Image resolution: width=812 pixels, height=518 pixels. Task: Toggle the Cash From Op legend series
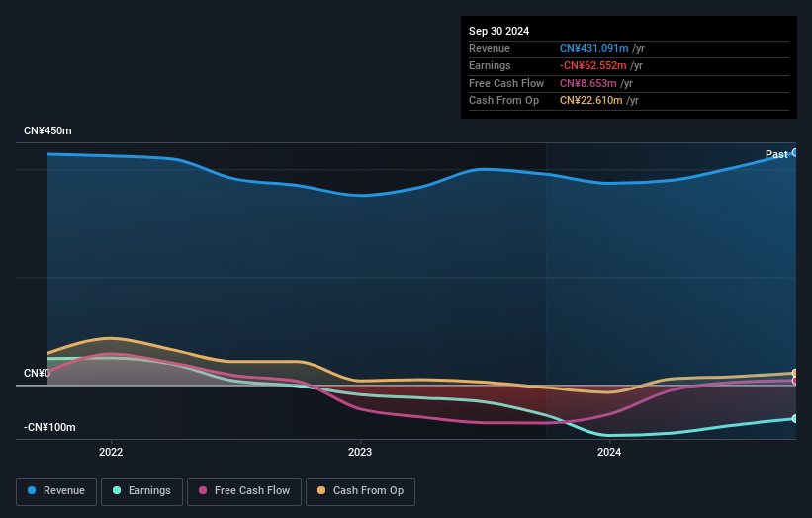point(360,491)
